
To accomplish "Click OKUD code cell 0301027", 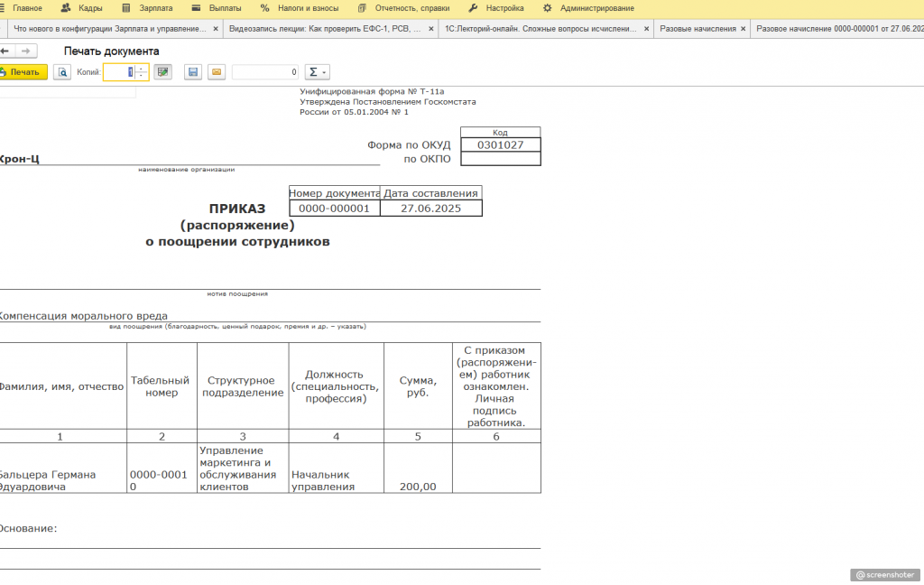I will 500,145.
